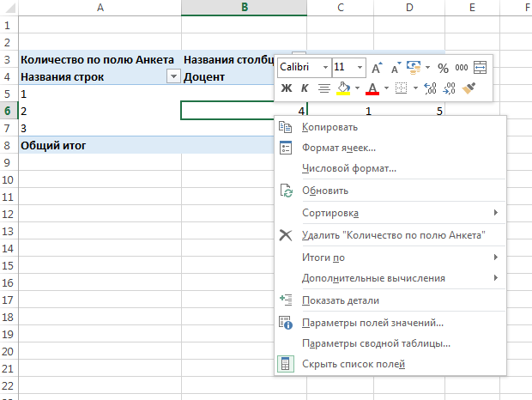The image size is (532, 400).
Task: Apply thousands separator 000 format
Action: pos(462,67)
